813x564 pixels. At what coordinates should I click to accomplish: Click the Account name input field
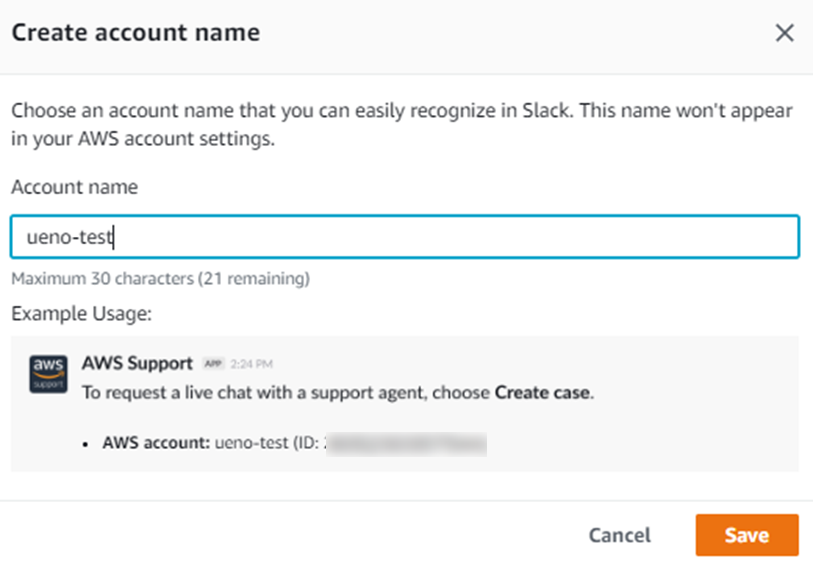pos(405,236)
